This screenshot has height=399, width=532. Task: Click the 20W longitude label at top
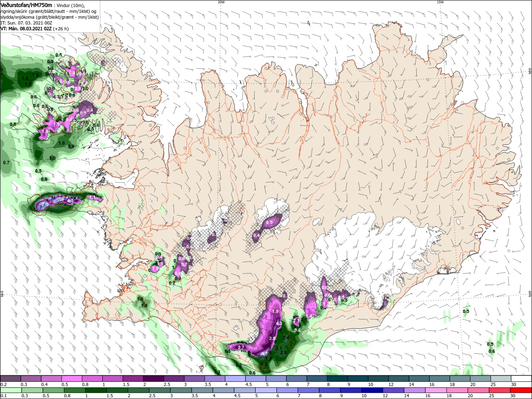[221, 2]
